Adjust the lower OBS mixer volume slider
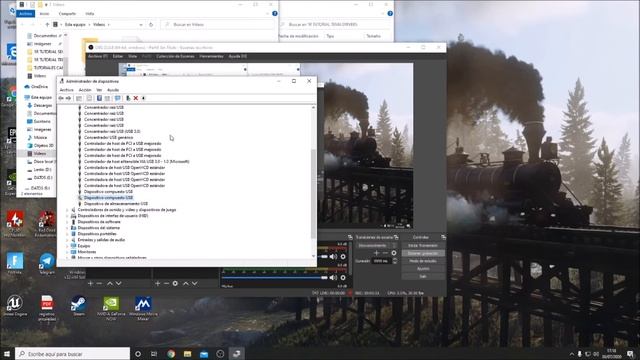This screenshot has height=360, width=640. pyautogui.click(x=275, y=278)
